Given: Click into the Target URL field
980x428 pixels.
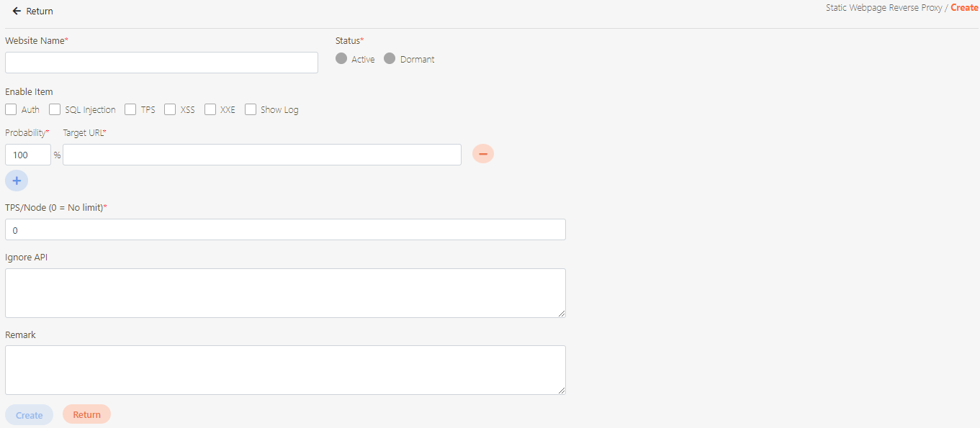Looking at the screenshot, I should (x=262, y=155).
